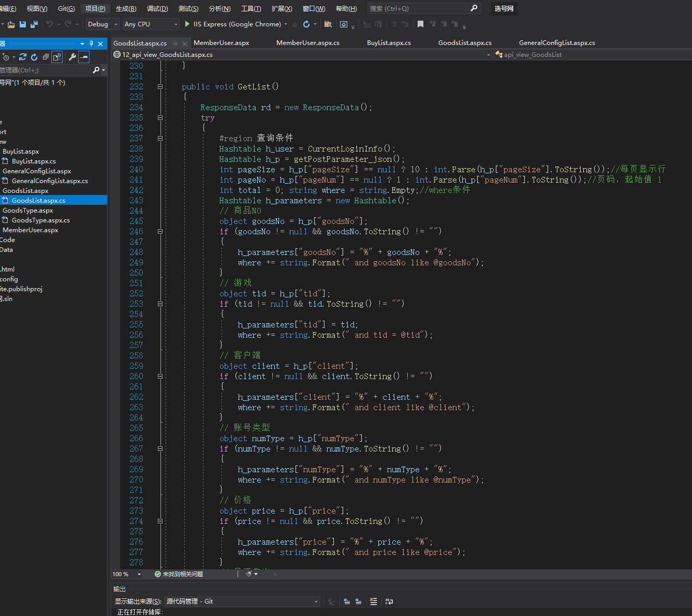Open 12_api_view_GoodsList.aspx.cs navigation dropdown
Image resolution: width=692 pixels, height=616 pixels.
[302, 54]
